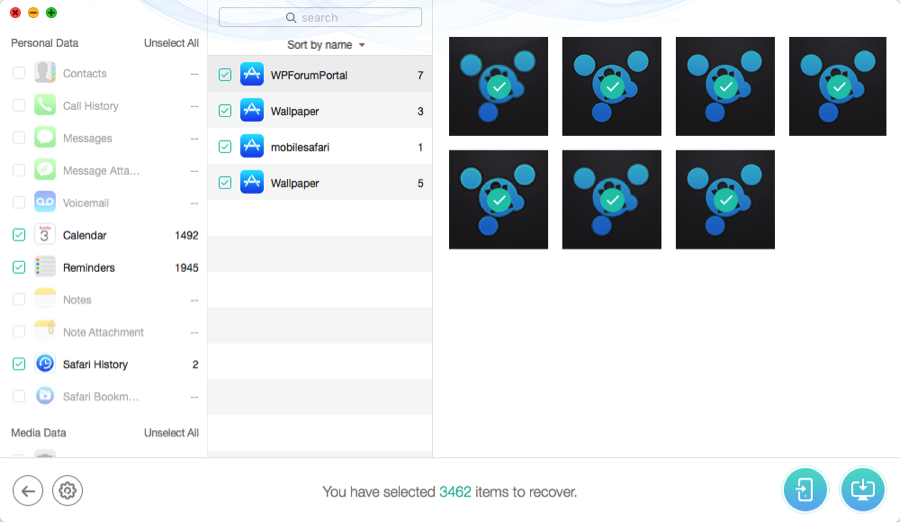Click the search input field
Image resolution: width=900 pixels, height=523 pixels.
(x=320, y=18)
